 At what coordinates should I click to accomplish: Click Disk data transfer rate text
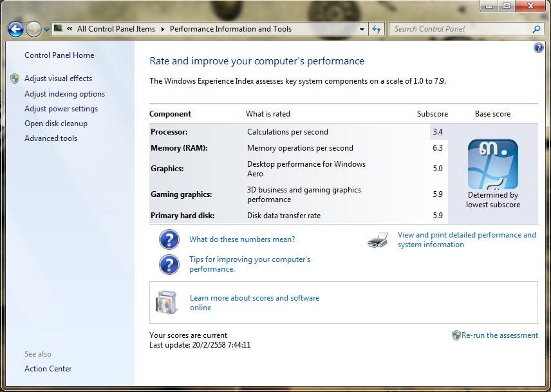(x=284, y=216)
